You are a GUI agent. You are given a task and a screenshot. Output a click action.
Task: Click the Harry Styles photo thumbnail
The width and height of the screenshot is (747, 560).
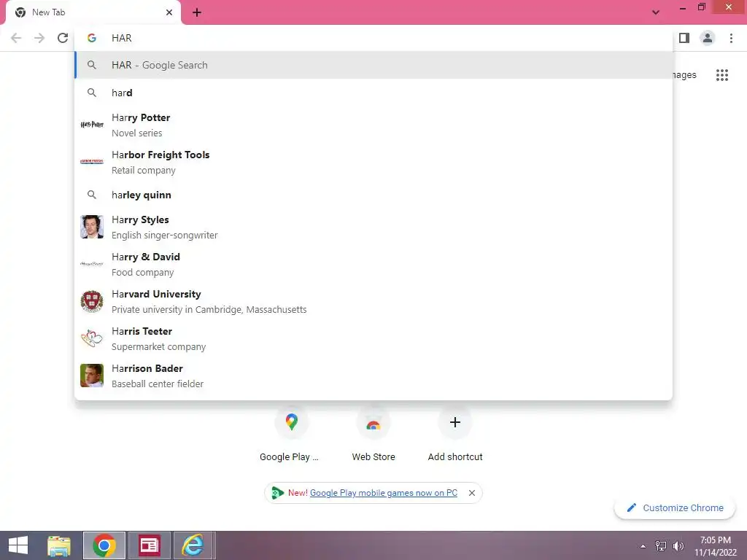click(x=92, y=227)
